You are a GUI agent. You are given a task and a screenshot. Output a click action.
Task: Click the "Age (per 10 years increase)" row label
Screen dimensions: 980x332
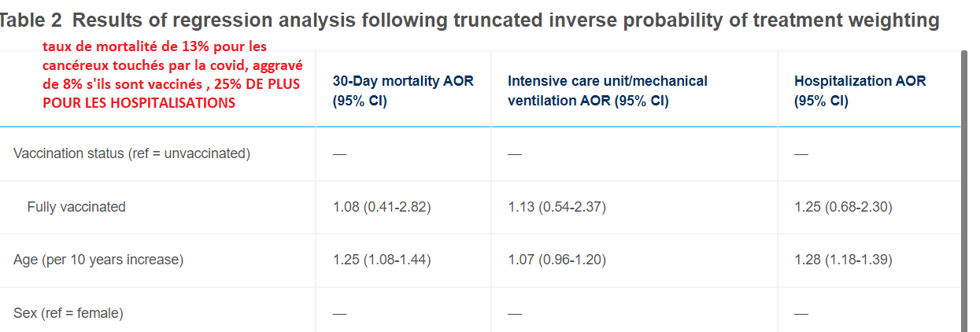pos(98,260)
